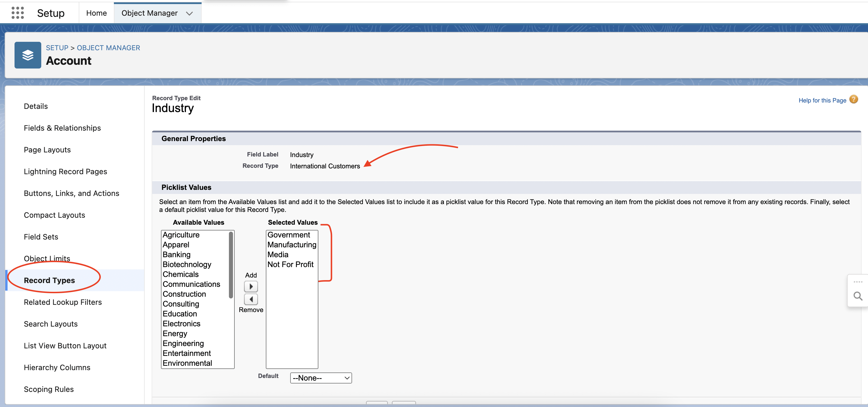Click the side panel handle dots
The width and height of the screenshot is (868, 407).
pyautogui.click(x=858, y=282)
